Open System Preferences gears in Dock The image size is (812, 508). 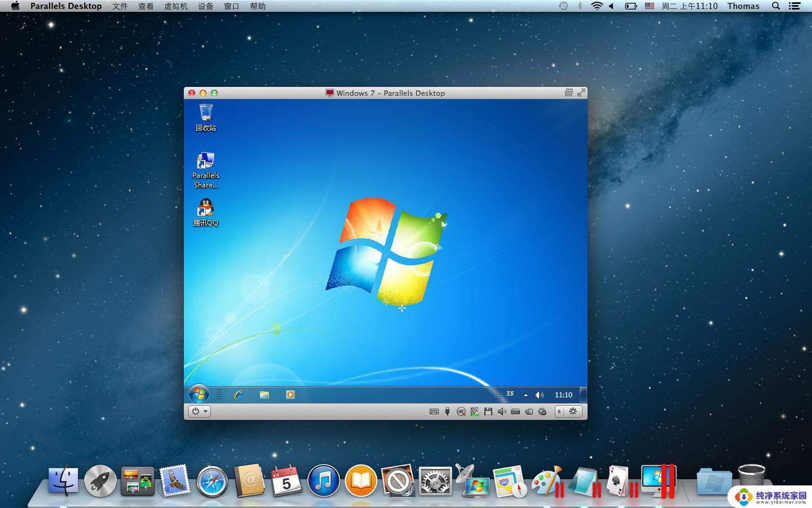[x=435, y=481]
